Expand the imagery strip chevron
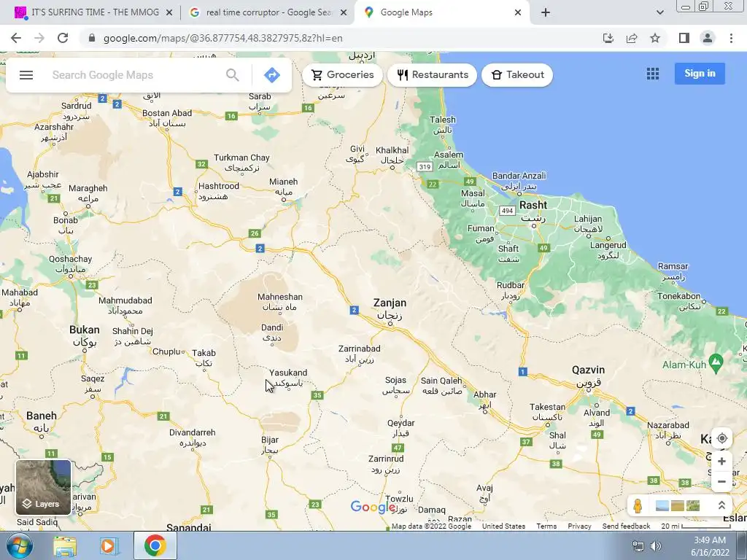747x560 pixels. tap(721, 505)
